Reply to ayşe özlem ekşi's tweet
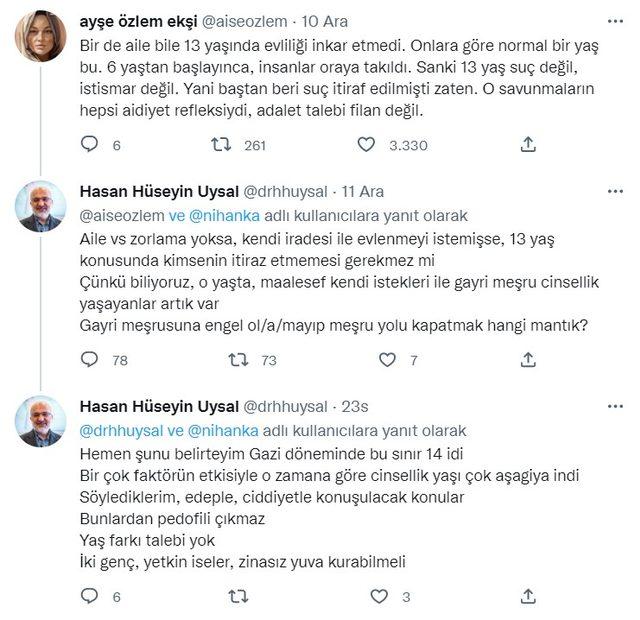 click(x=89, y=145)
